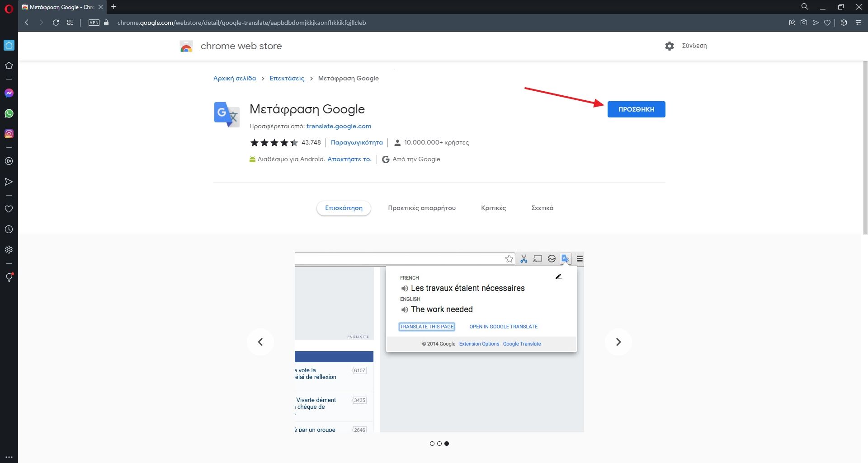The width and height of the screenshot is (868, 463).
Task: Open Instagram in Opera sidebar
Action: pyautogui.click(x=9, y=134)
